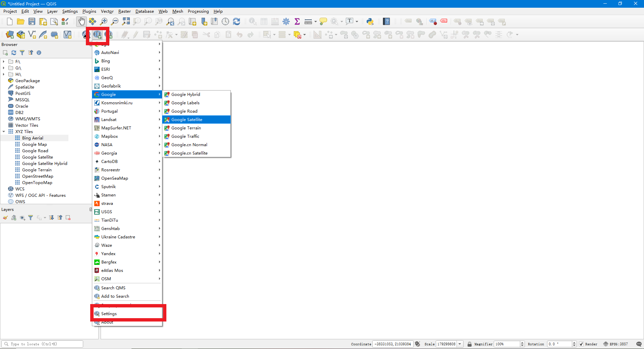Click the Sigma statistical summary icon

tap(297, 22)
